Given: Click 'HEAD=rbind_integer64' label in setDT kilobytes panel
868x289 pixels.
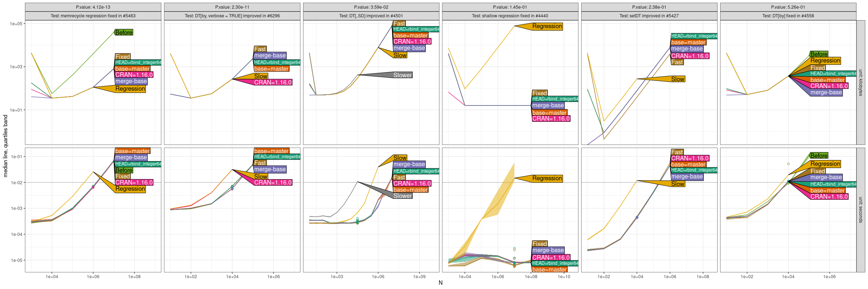Looking at the screenshot, I should coord(694,36).
